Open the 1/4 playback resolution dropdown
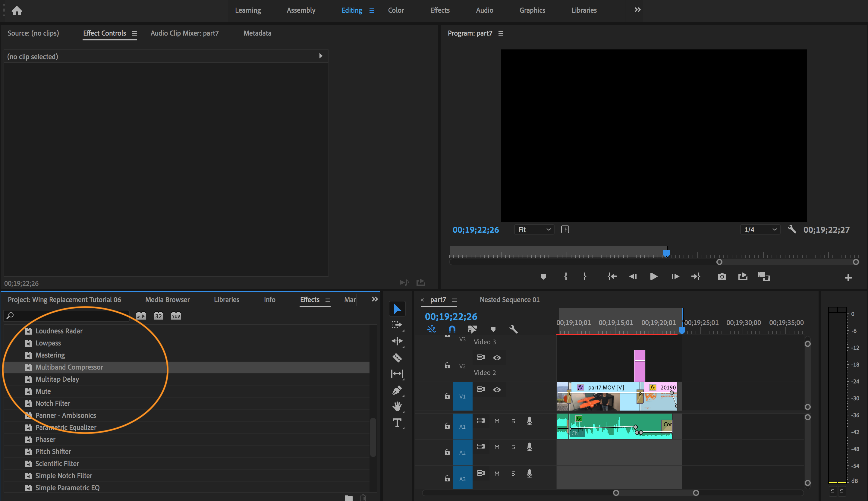This screenshot has width=868, height=501. point(760,229)
